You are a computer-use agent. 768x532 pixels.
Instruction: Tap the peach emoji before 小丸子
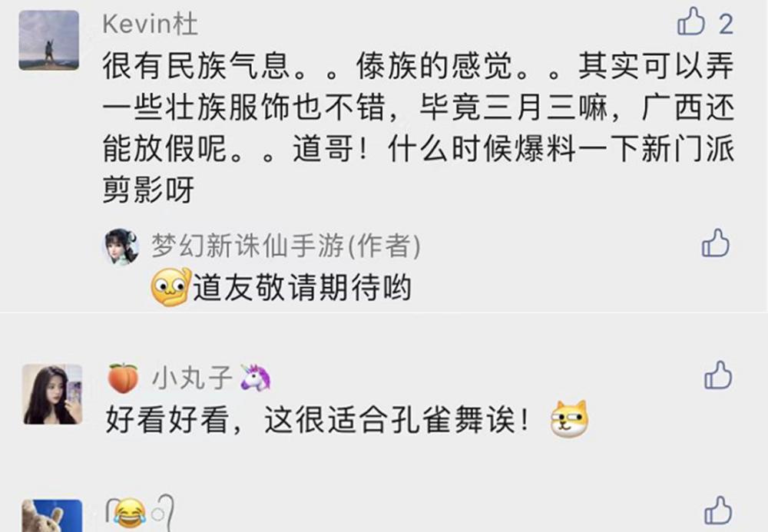click(123, 378)
